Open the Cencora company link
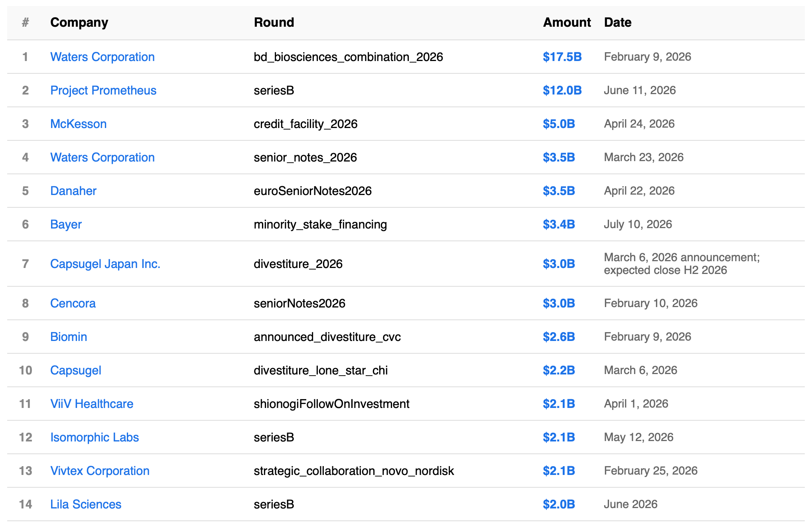This screenshot has width=812, height=524. [x=73, y=303]
